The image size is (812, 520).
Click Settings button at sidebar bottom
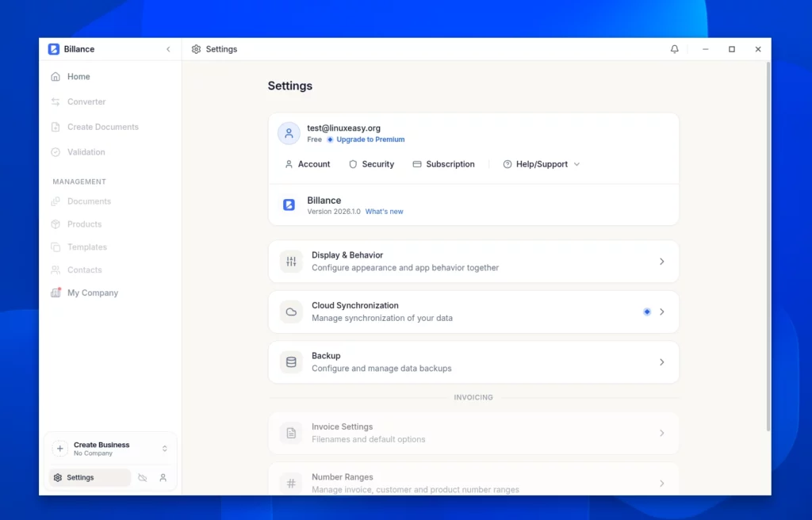pyautogui.click(x=90, y=477)
